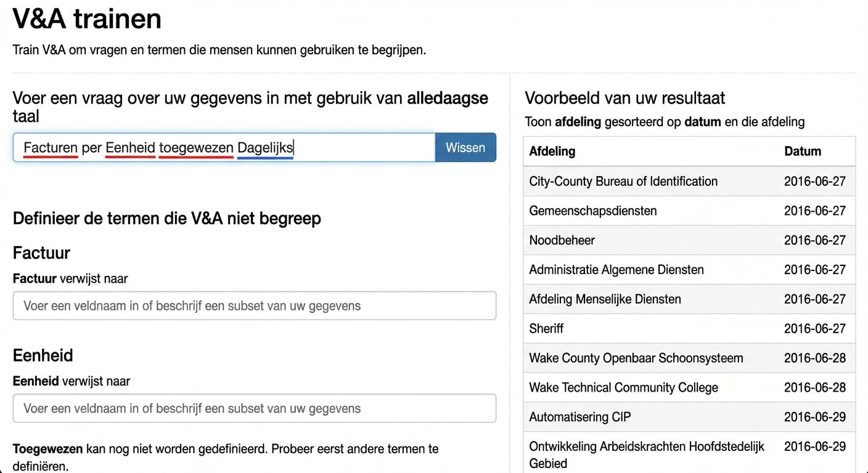Sort results by the Datum column header
868x473 pixels.
[x=802, y=151]
